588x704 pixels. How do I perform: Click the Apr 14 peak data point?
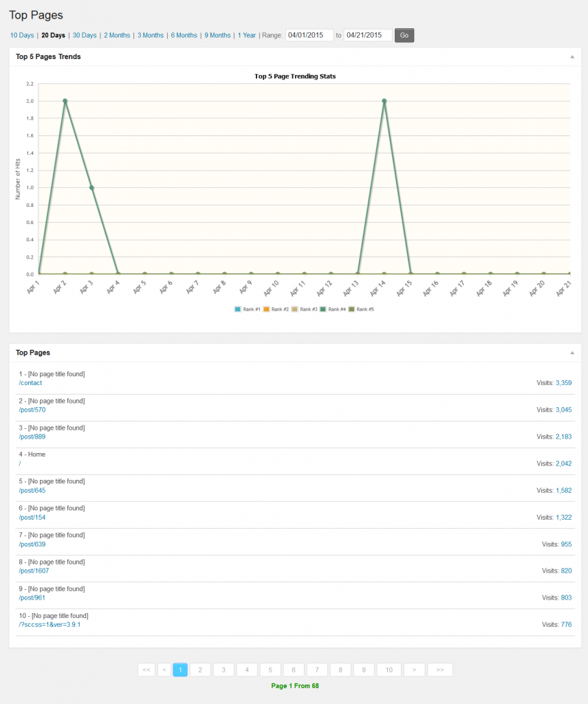pyautogui.click(x=384, y=101)
